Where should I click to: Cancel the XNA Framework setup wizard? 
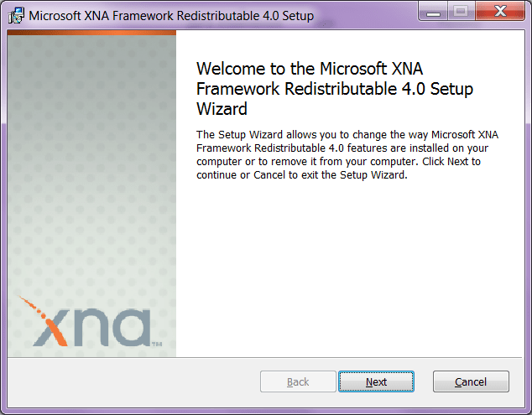click(x=471, y=381)
